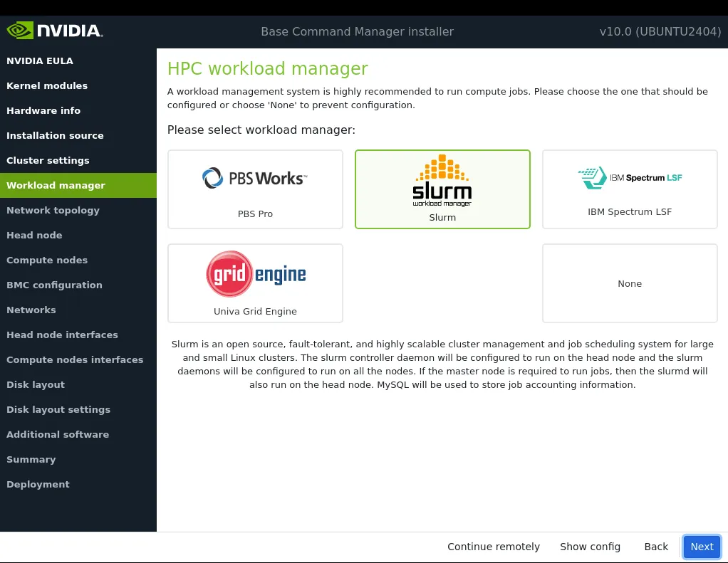This screenshot has height=563, width=728.
Task: Click intro text about workload management
Action: pos(437,98)
